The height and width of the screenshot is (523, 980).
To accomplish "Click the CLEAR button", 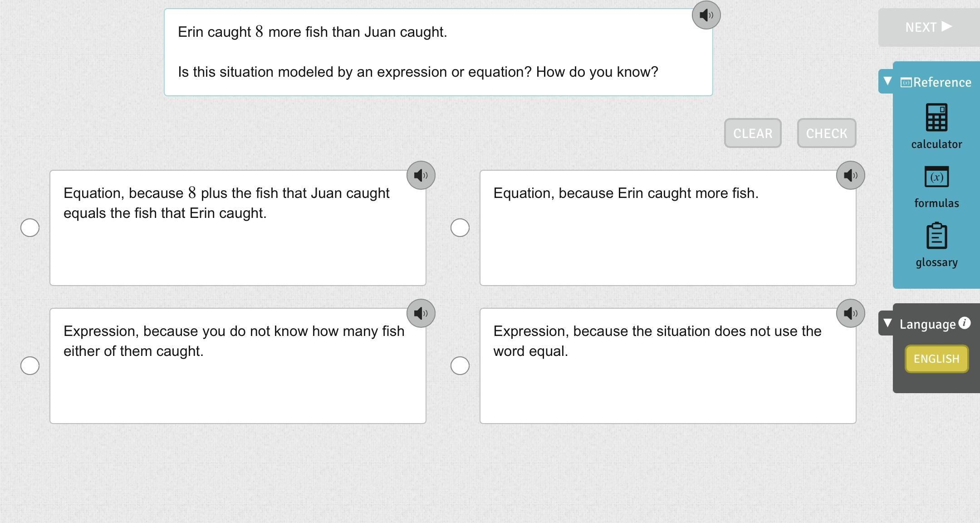I will click(x=752, y=133).
